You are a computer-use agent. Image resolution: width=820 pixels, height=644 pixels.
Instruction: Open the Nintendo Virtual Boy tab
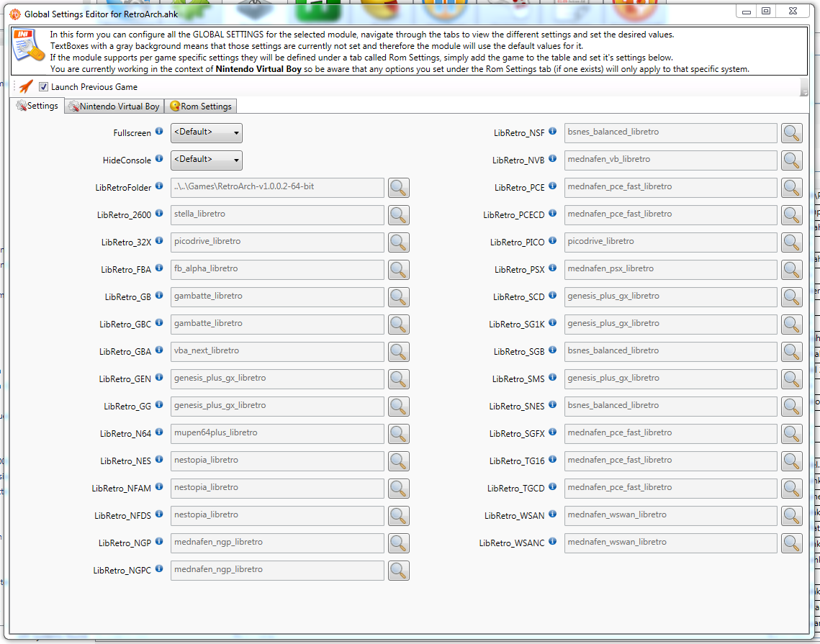(114, 106)
